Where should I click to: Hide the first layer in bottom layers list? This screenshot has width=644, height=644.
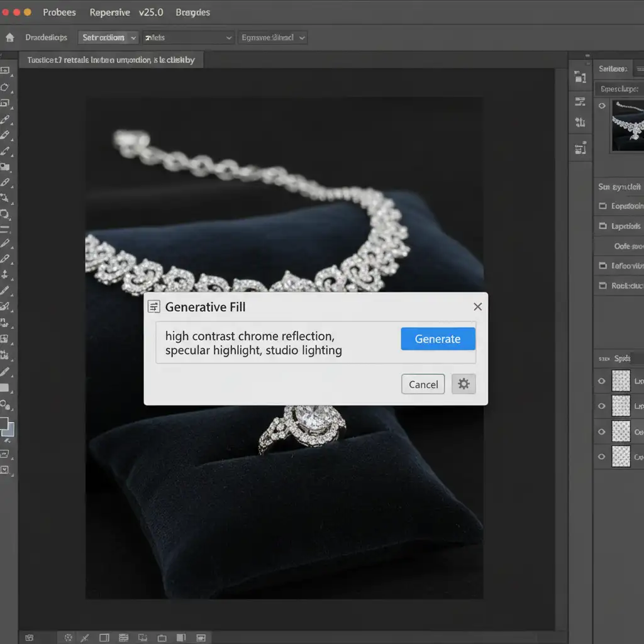[602, 381]
